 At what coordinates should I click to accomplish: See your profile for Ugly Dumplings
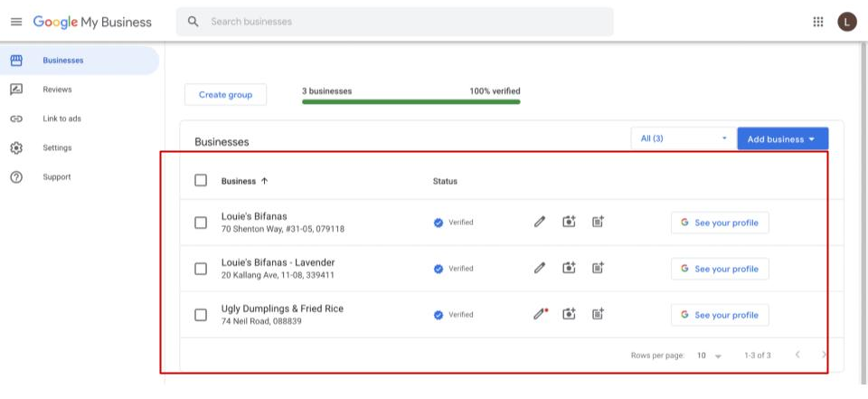pos(720,315)
